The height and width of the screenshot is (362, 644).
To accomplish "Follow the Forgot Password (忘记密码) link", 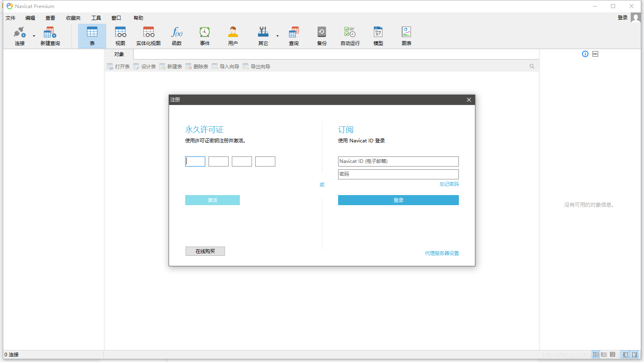I will coord(449,184).
